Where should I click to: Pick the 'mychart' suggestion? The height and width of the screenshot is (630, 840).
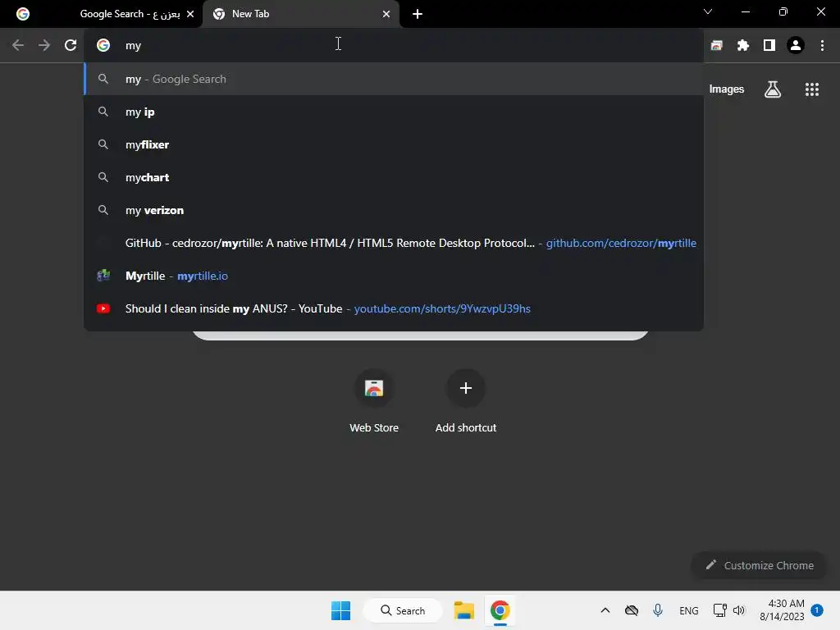tap(395, 177)
